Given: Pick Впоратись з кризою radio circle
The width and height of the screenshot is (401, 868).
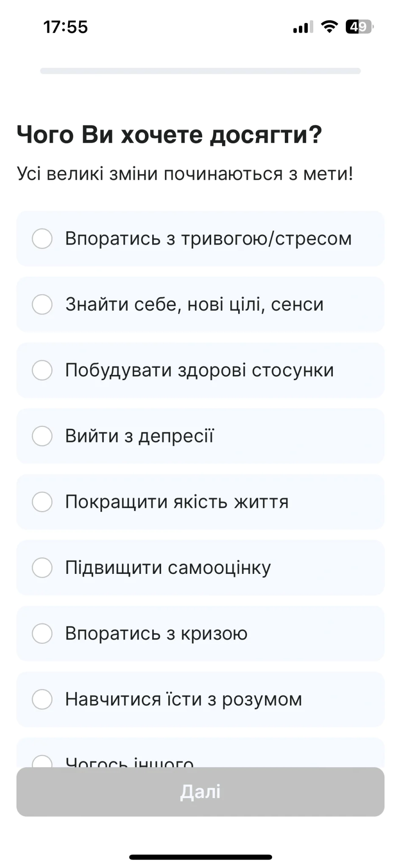Looking at the screenshot, I should point(42,633).
